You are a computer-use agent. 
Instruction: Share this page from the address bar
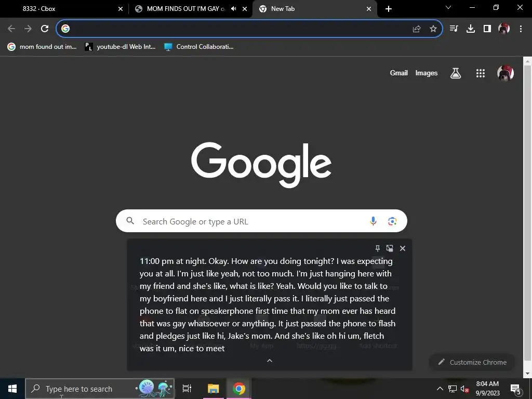(x=417, y=29)
